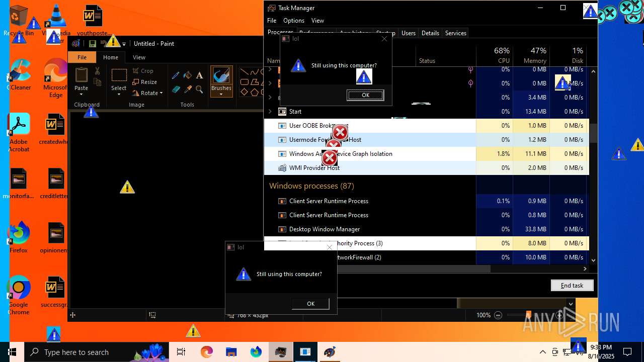Image resolution: width=644 pixels, height=362 pixels.
Task: Select the Line shape in Paint
Action: click(244, 72)
